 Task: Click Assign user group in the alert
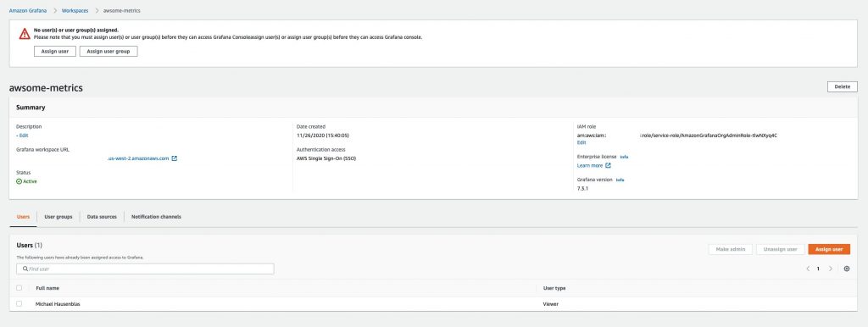[108, 52]
